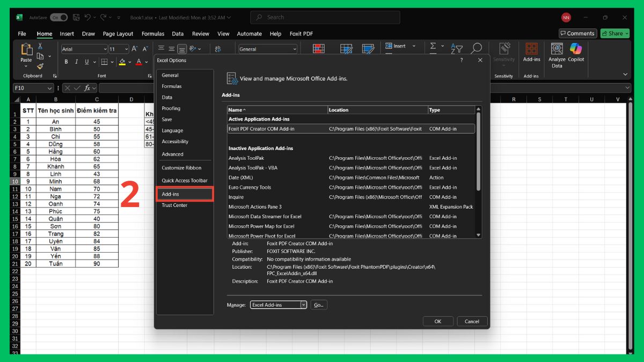644x362 pixels.
Task: Click Cancel in the Excel Options dialog
Action: pos(472,321)
